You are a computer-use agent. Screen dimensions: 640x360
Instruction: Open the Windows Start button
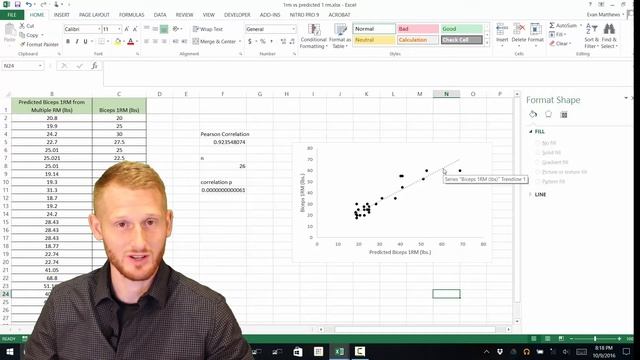coord(9,351)
